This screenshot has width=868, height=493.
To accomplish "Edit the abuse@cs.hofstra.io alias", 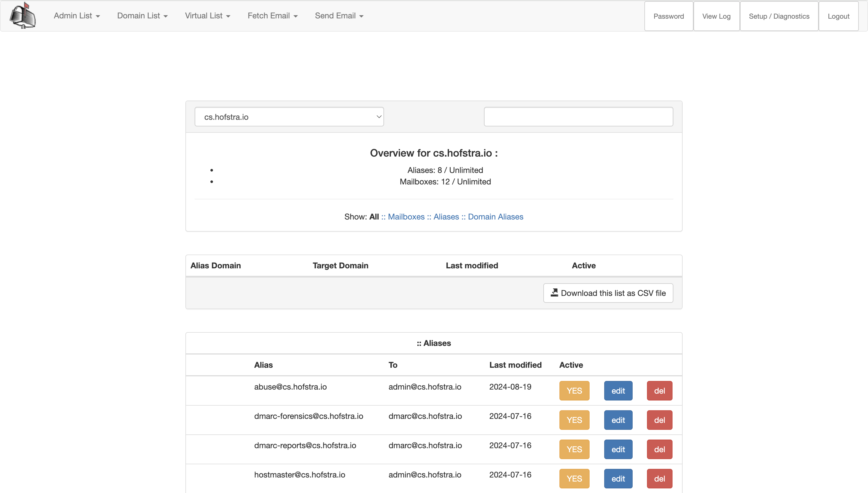I will tap(618, 391).
